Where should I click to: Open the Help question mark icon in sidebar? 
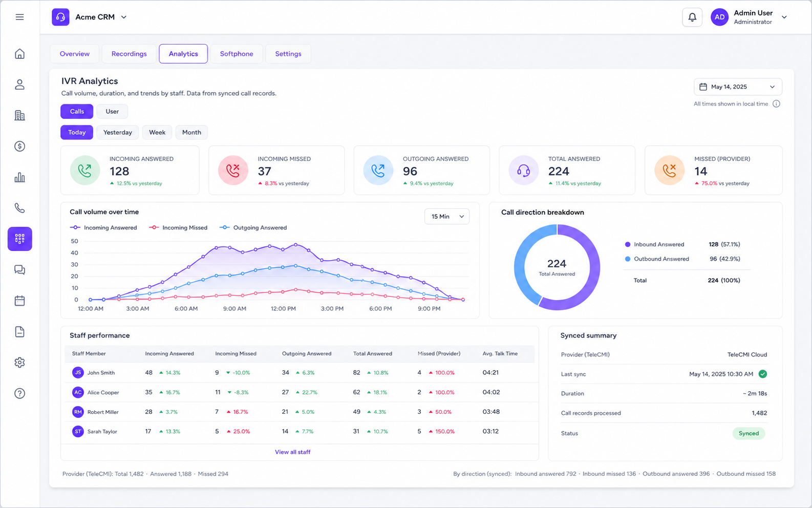(19, 393)
